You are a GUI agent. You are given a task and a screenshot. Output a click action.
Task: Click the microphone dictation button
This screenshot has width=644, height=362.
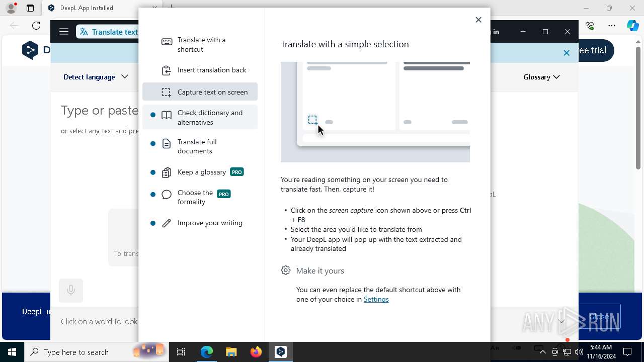[71, 290]
